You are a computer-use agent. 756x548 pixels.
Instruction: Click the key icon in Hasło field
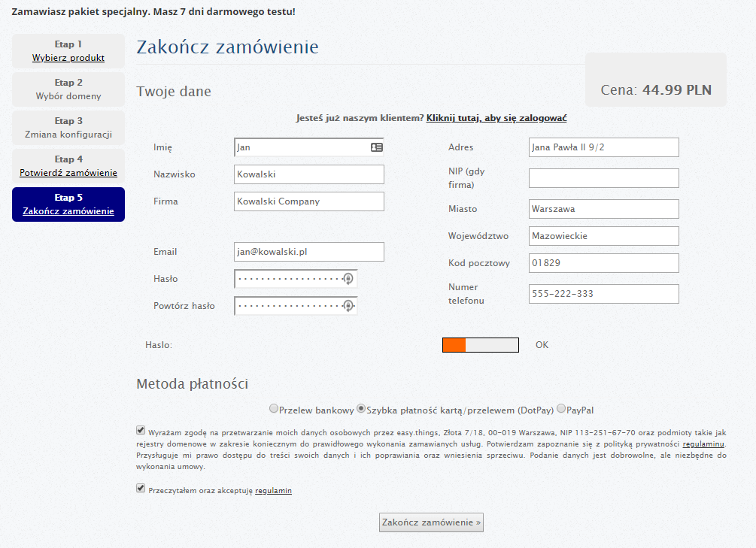(348, 279)
